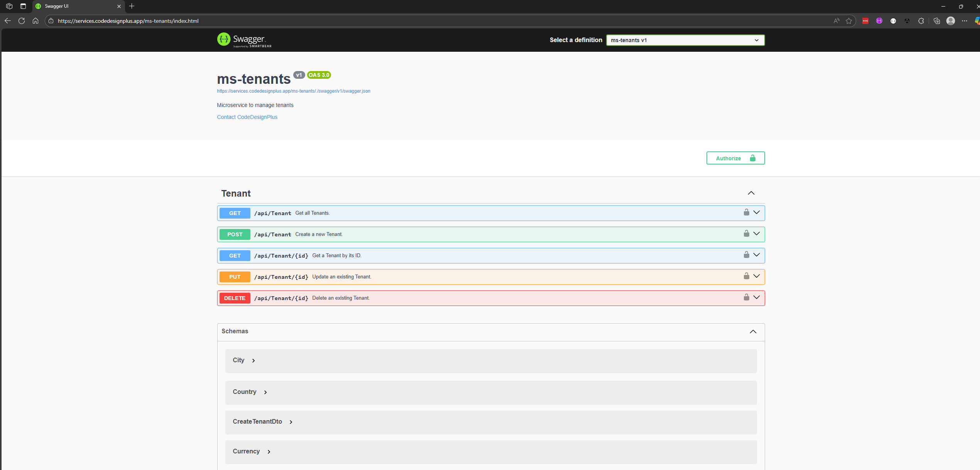Click 'Get all Tenants.' description text
980x470 pixels.
313,213
